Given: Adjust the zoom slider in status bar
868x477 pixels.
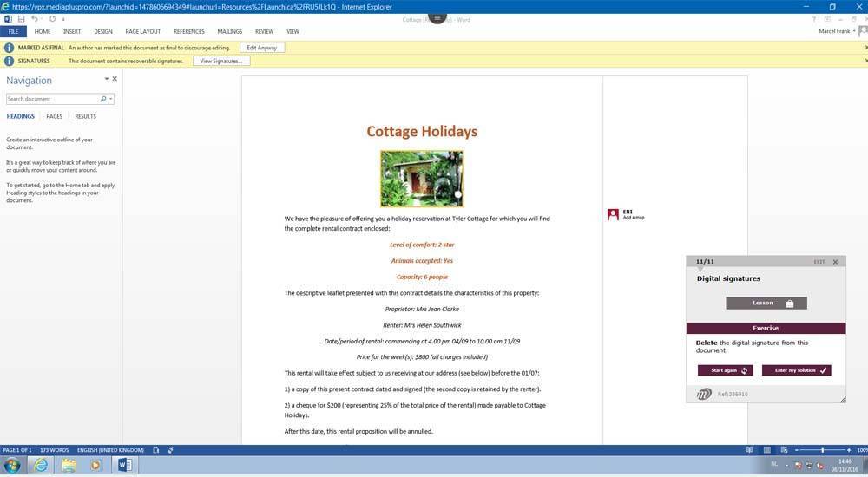Looking at the screenshot, I should pos(823,450).
